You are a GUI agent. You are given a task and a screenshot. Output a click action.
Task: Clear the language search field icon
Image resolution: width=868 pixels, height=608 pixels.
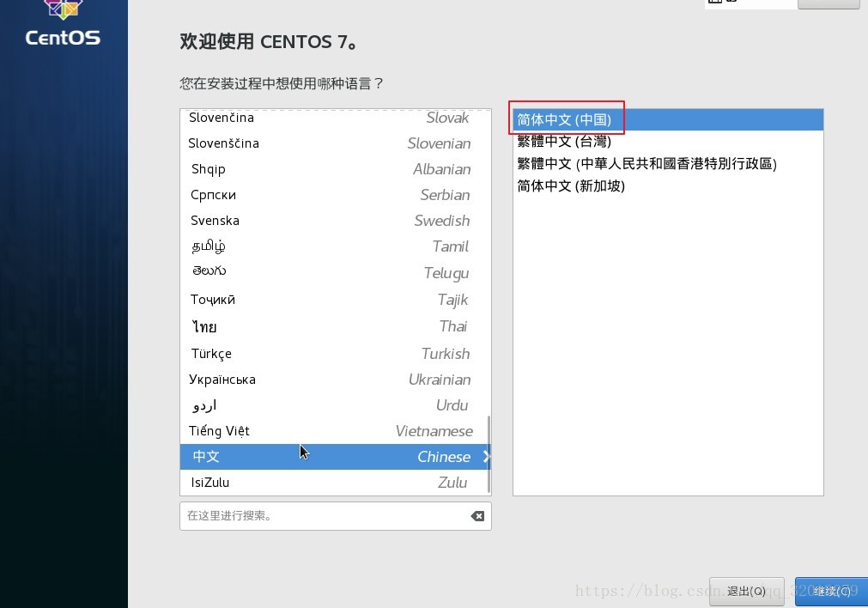[x=477, y=516]
